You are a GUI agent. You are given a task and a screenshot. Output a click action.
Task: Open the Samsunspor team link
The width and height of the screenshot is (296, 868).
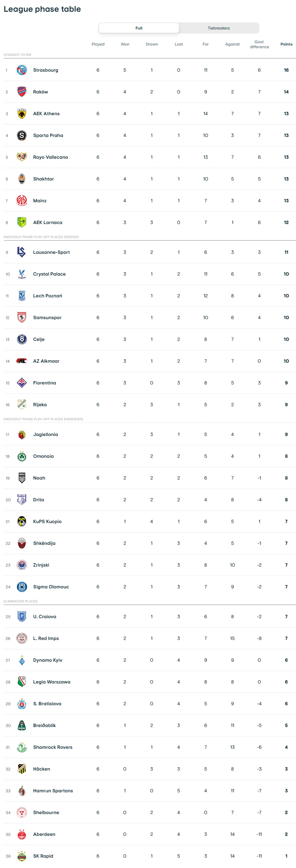point(47,317)
